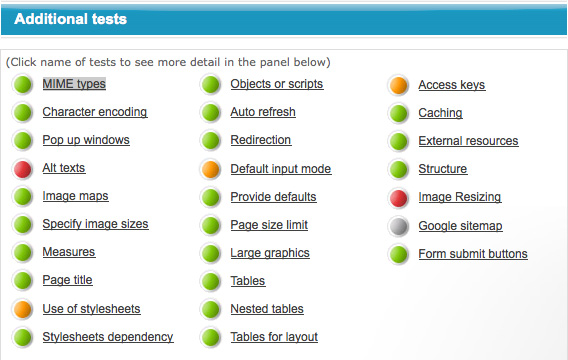Click the red status icon beside Image Resizing
Image resolution: width=568 pixels, height=360 pixels.
tap(398, 198)
